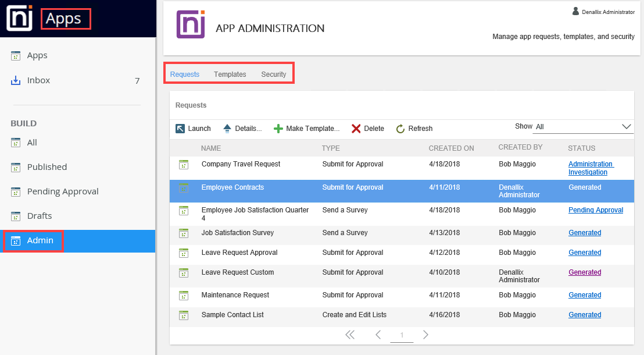The height and width of the screenshot is (355, 644).
Task: Jump to first page with double arrow
Action: click(349, 335)
